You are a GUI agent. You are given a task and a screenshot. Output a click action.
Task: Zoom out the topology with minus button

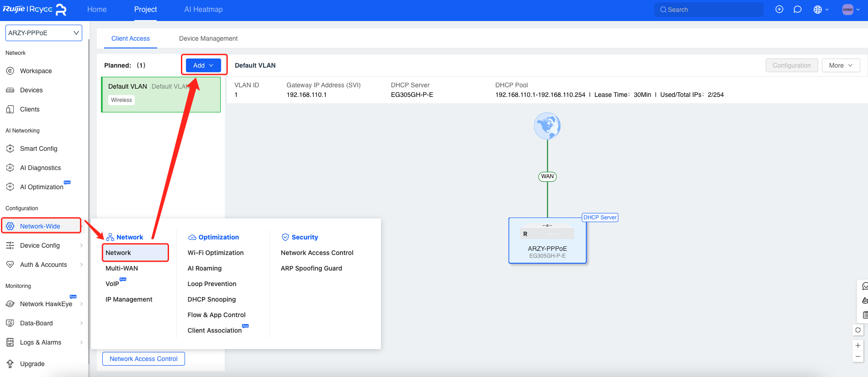click(858, 356)
